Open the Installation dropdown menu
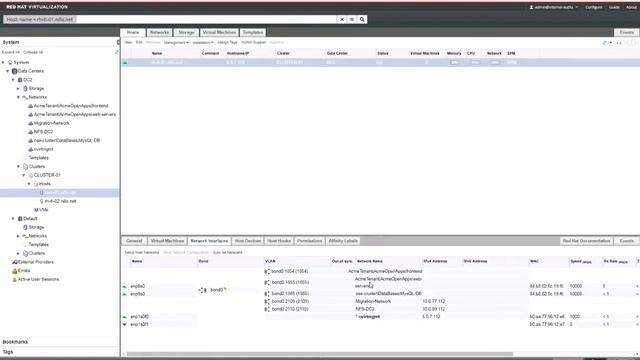The height and width of the screenshot is (360, 640). pyautogui.click(x=203, y=42)
